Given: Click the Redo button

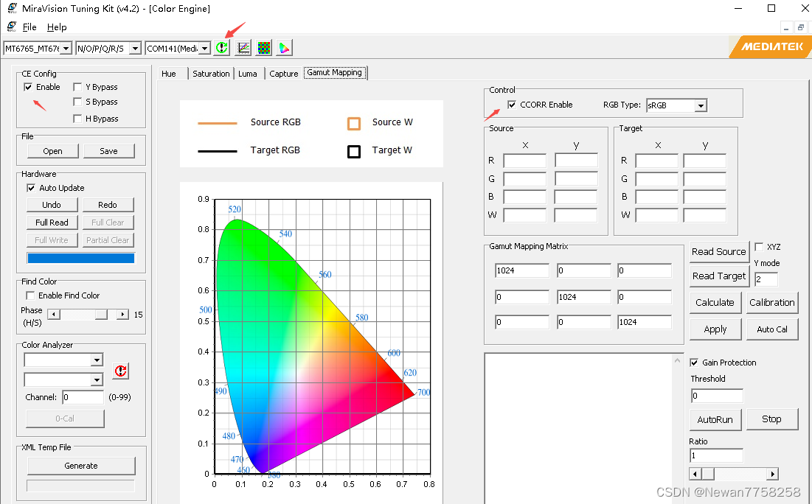Looking at the screenshot, I should [x=108, y=205].
